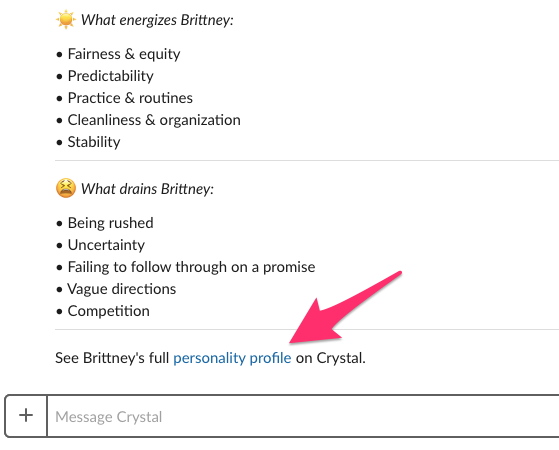
Task: Click the 'Practice & routines' list item
Action: tap(130, 98)
